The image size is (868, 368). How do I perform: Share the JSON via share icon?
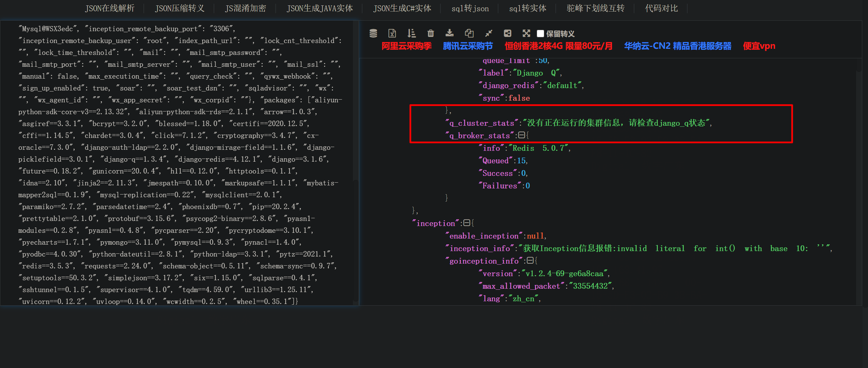tap(508, 33)
